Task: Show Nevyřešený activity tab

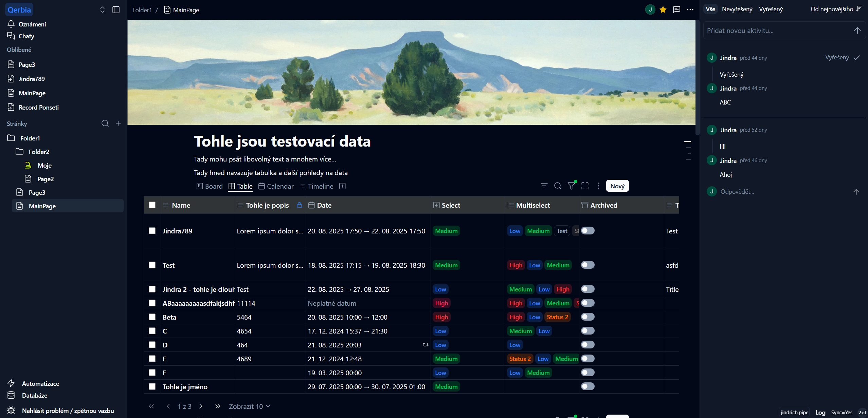Action: 737,9
